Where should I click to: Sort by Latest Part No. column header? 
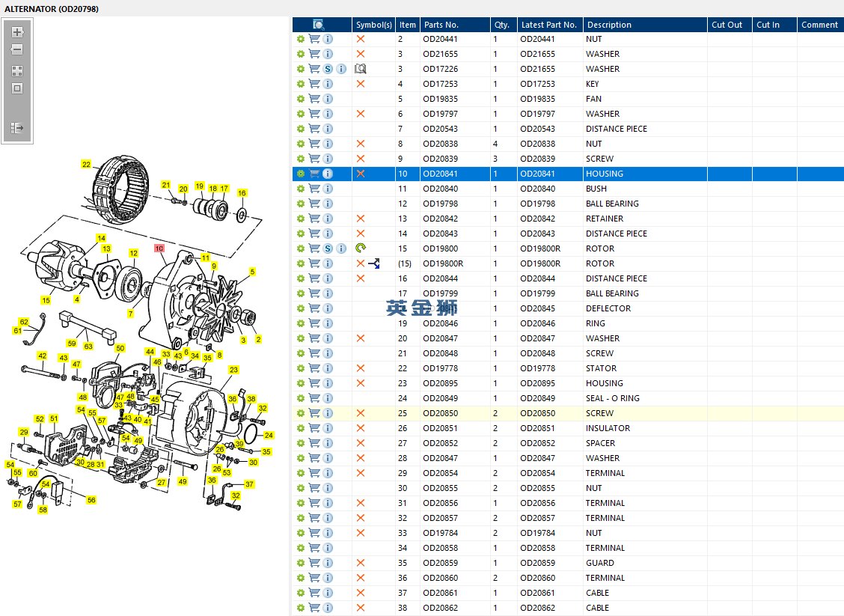(x=549, y=25)
